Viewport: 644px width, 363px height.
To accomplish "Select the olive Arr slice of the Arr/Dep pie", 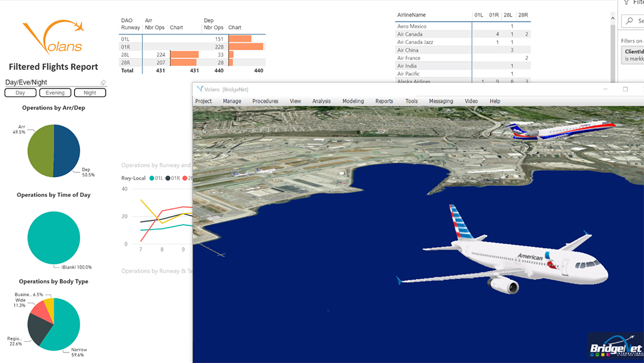I will point(40,151).
